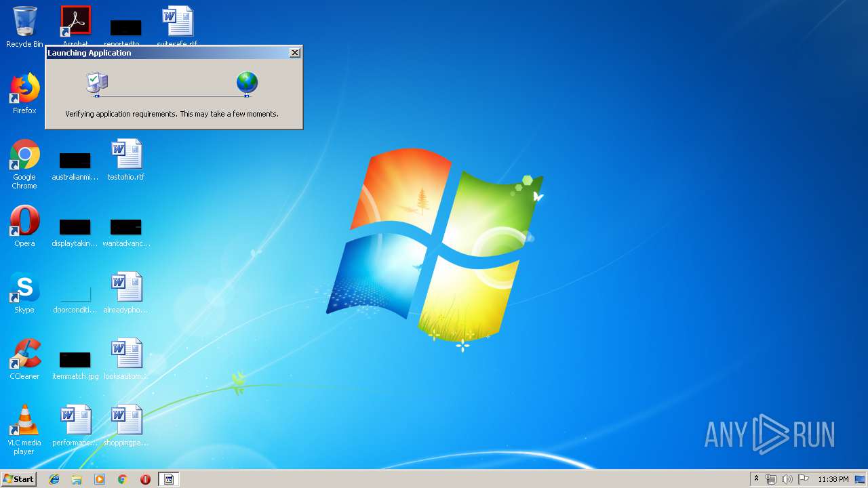Select the suitesafe.rtf document icon

coord(178,26)
